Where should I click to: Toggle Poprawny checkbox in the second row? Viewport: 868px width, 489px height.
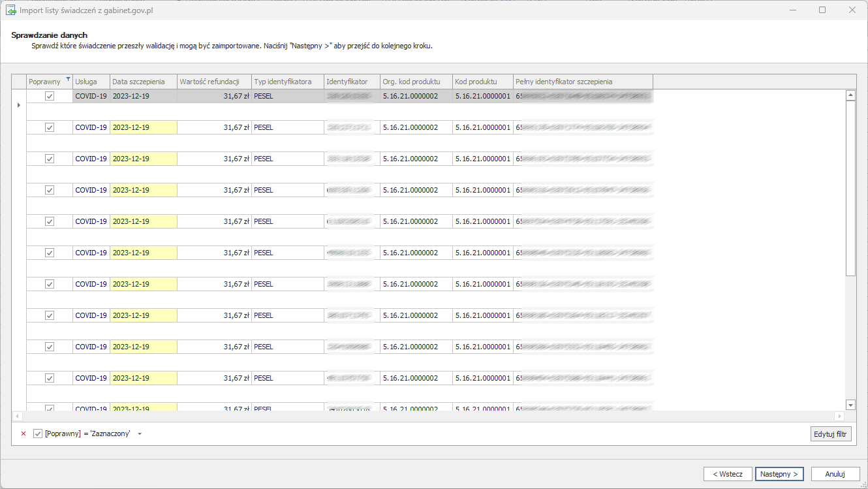(x=50, y=127)
